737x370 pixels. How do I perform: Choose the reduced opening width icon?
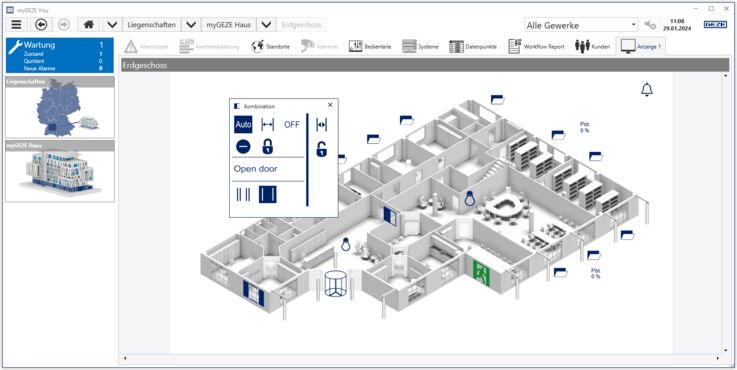(x=243, y=194)
